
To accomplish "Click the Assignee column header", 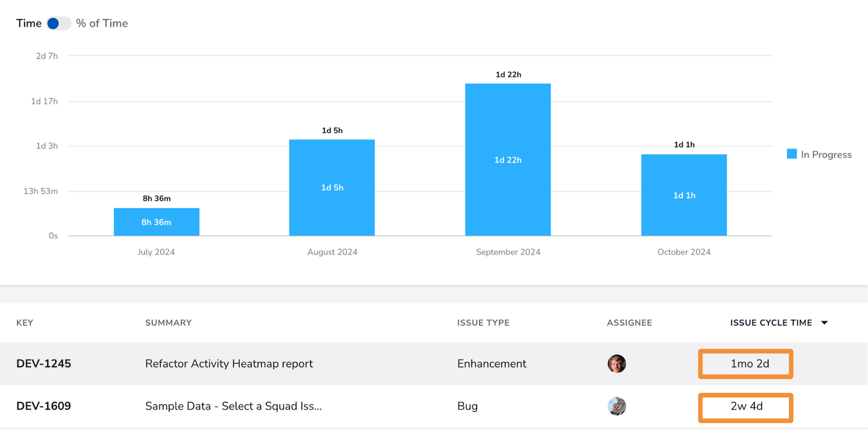I will (x=629, y=323).
